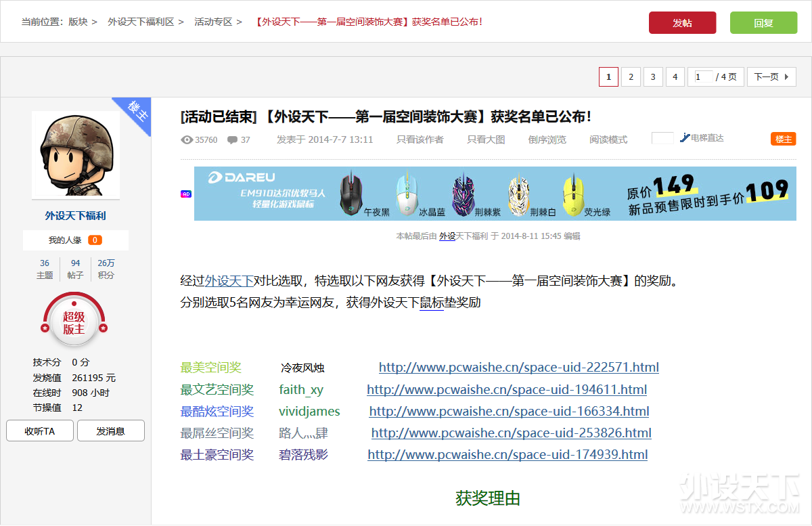Screen dimensions: 812x526
Task: Click the reply count speech bubble icon
Action: click(232, 140)
